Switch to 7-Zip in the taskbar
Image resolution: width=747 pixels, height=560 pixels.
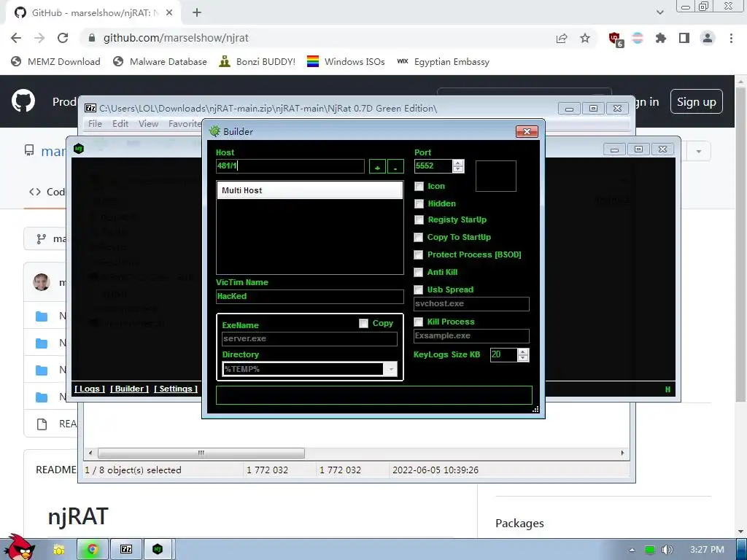click(125, 550)
